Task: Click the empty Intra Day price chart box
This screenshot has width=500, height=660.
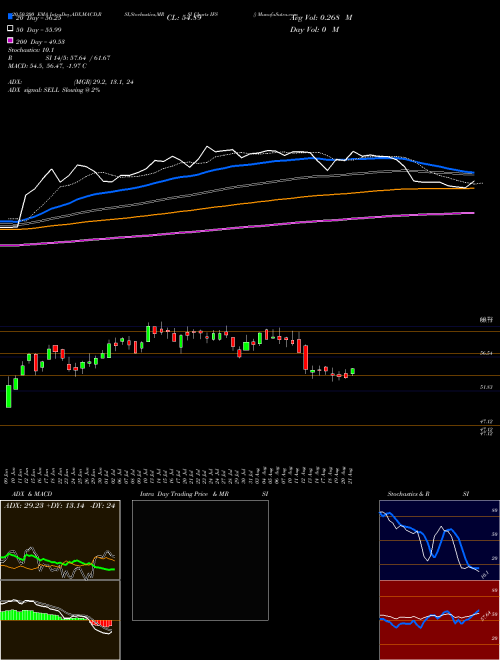Action: (200, 560)
